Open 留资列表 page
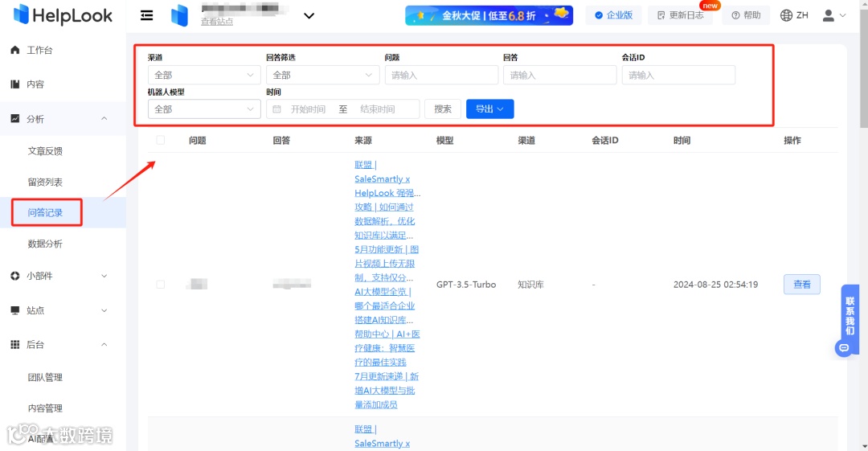The height and width of the screenshot is (451, 868). click(x=45, y=182)
